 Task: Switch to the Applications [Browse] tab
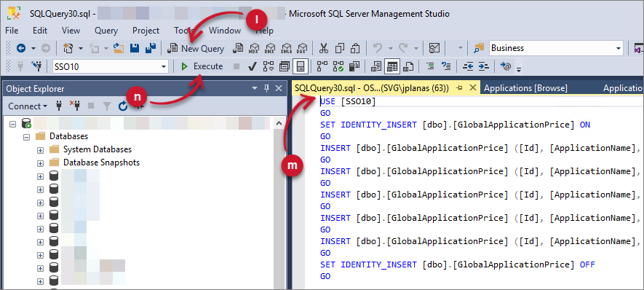tap(525, 88)
